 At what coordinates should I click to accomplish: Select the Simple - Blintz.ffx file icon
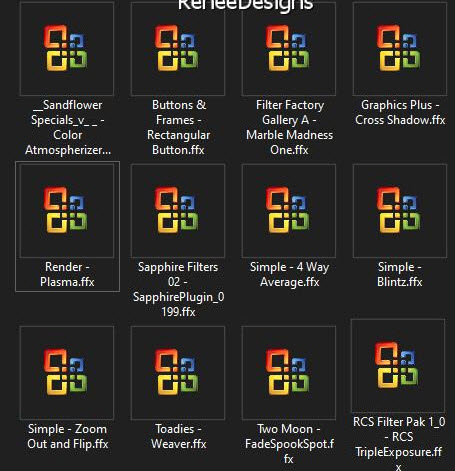400,211
